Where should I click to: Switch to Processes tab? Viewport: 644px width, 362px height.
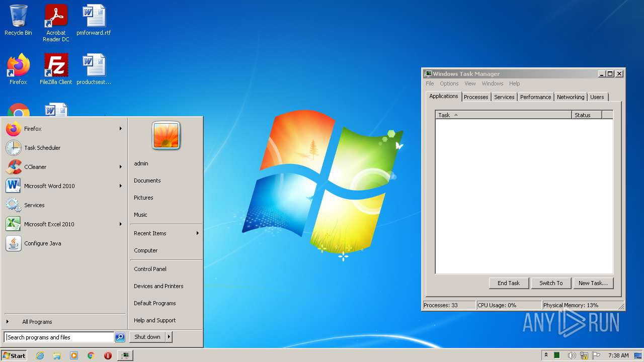click(x=476, y=97)
